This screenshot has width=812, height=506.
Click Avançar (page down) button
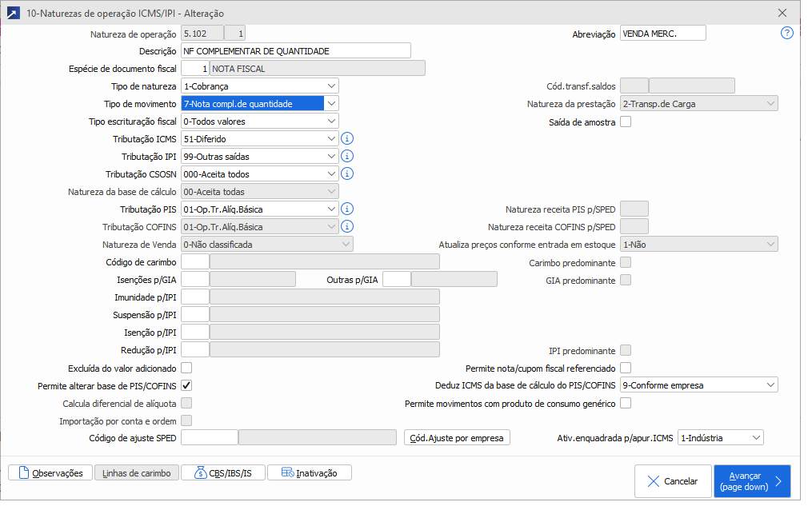(752, 481)
